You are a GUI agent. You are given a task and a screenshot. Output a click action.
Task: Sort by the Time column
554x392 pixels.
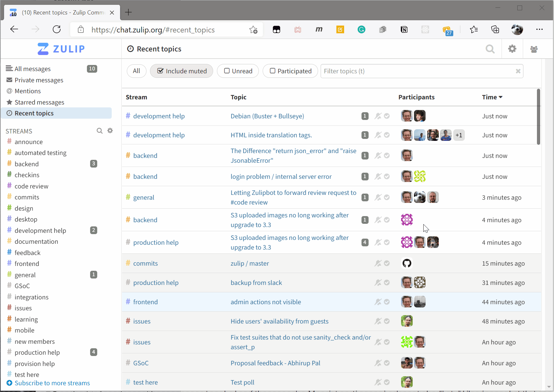pyautogui.click(x=492, y=97)
